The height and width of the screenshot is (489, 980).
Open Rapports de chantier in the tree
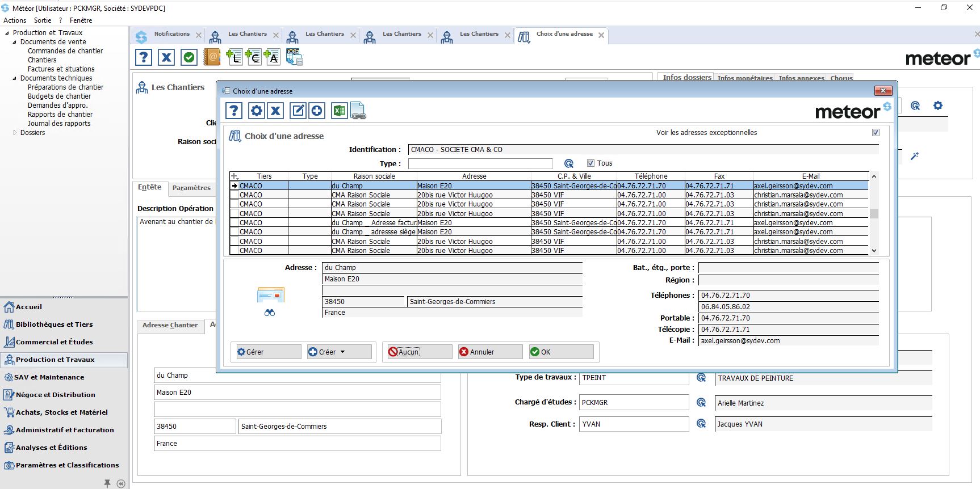(x=60, y=115)
